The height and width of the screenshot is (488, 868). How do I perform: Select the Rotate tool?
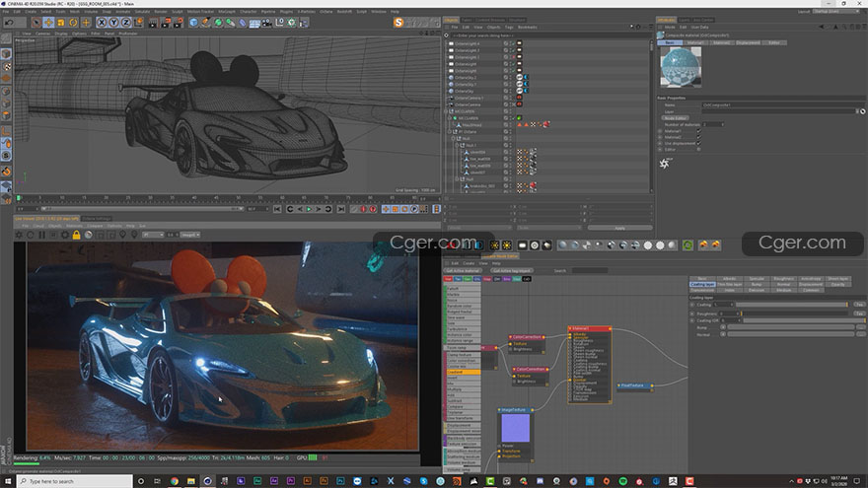coord(73,23)
